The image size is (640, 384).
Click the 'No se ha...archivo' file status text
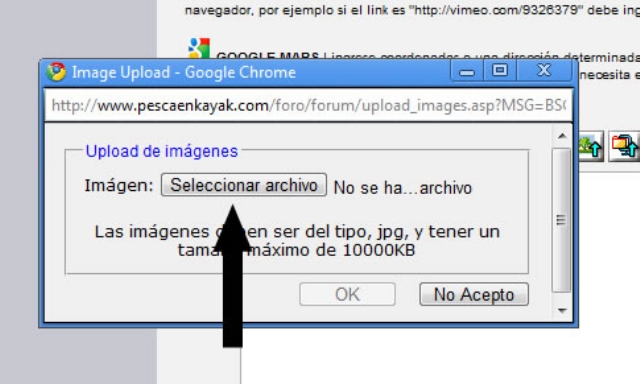[x=403, y=188]
